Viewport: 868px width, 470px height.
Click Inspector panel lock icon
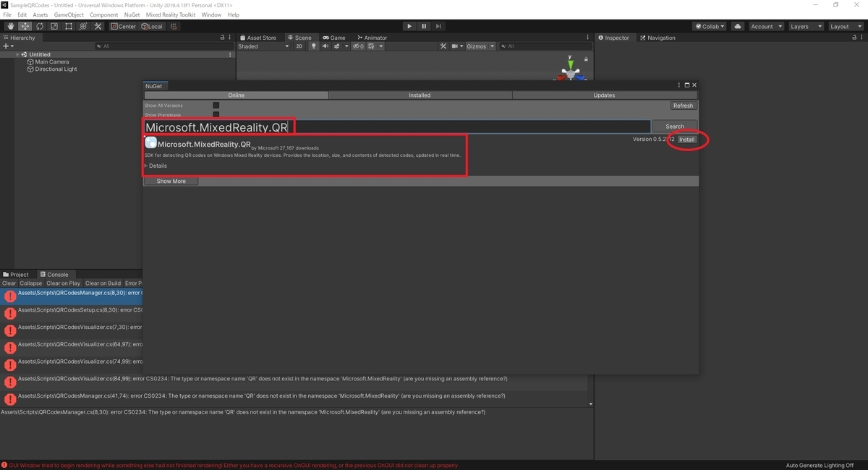click(x=854, y=38)
